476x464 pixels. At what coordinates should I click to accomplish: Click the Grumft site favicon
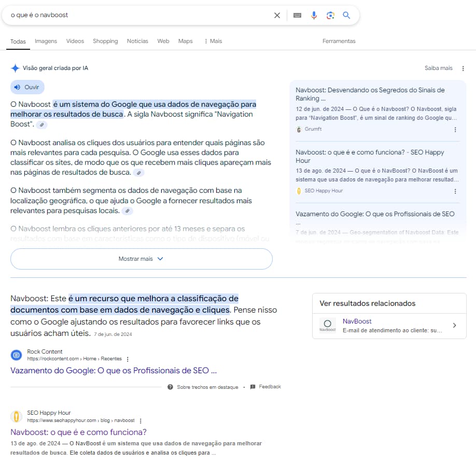click(x=299, y=130)
